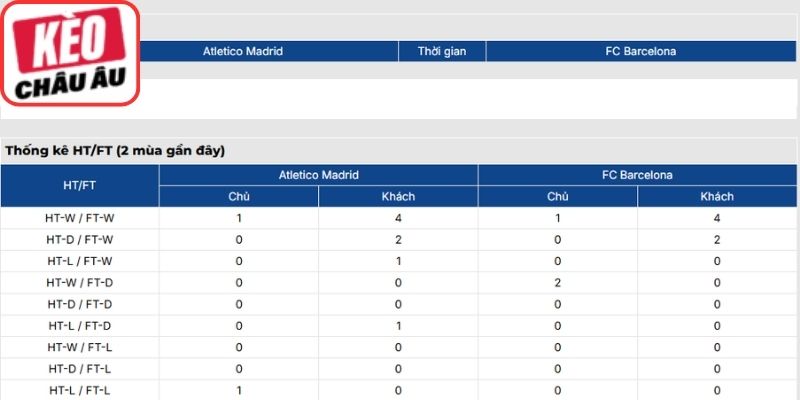The height and width of the screenshot is (400, 800).
Task: Click the Thống kê HT/FT section title
Action: pyautogui.click(x=115, y=152)
